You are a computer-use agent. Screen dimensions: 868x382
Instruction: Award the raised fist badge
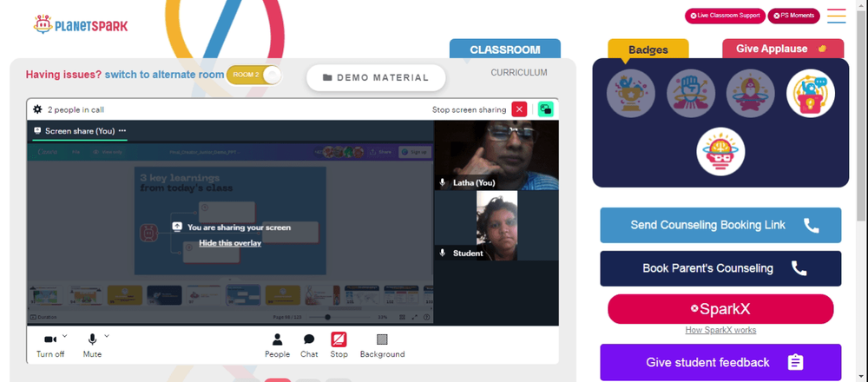[x=690, y=93]
